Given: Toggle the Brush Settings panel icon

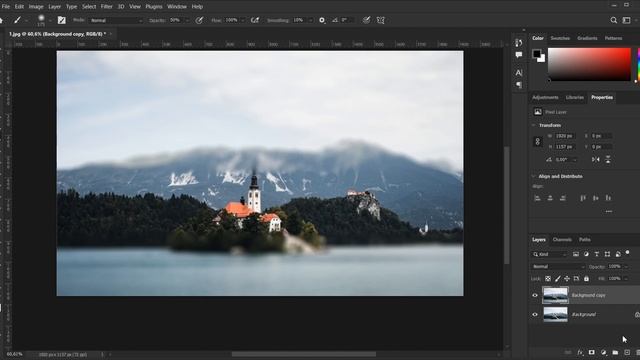Looking at the screenshot, I should click(62, 20).
